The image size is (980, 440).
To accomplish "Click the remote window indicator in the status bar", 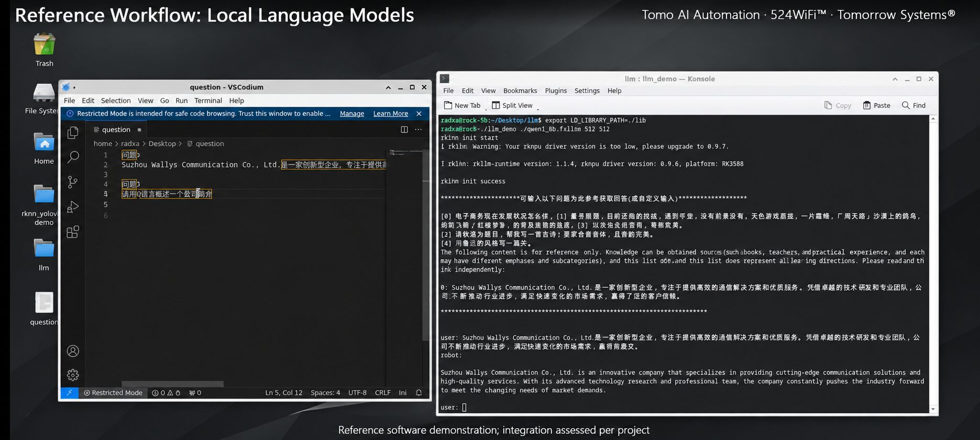I will (x=70, y=393).
